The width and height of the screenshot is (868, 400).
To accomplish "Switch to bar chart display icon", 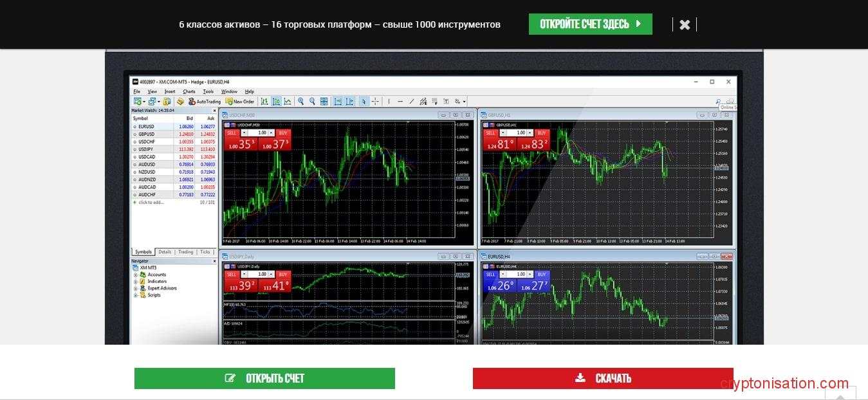I will click(x=264, y=102).
